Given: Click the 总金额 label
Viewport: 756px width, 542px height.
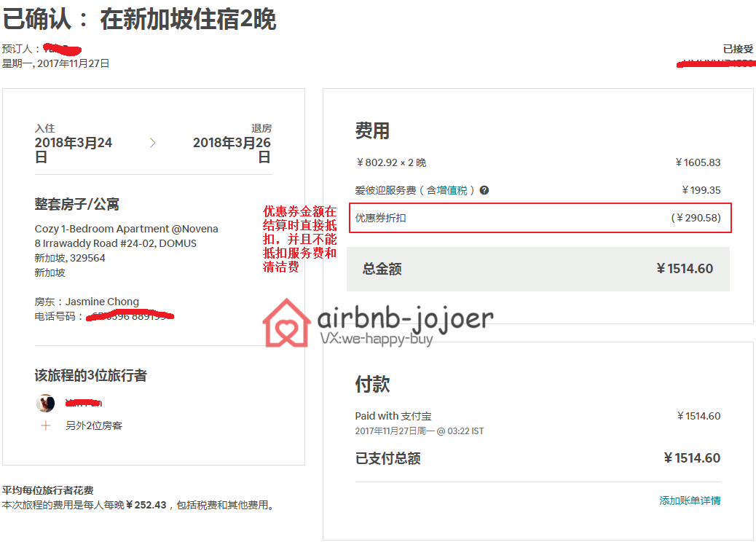Looking at the screenshot, I should [x=382, y=269].
